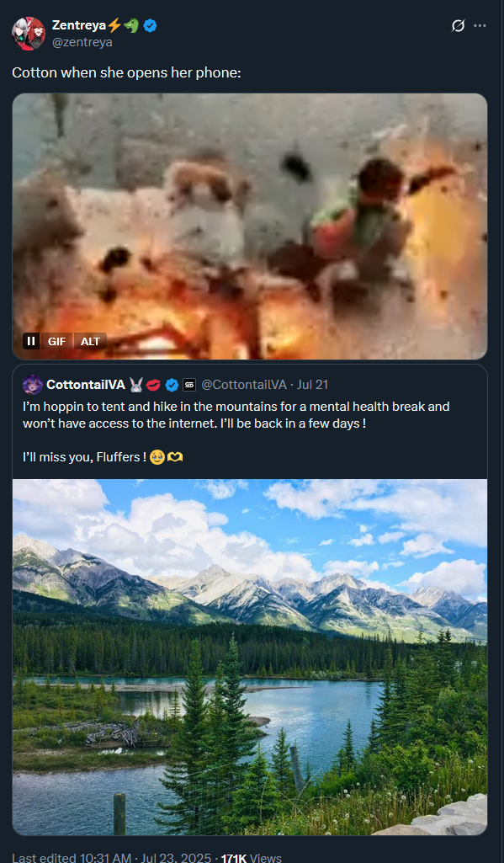
Task: Open CottontailVA's small profile avatar
Action: click(33, 384)
